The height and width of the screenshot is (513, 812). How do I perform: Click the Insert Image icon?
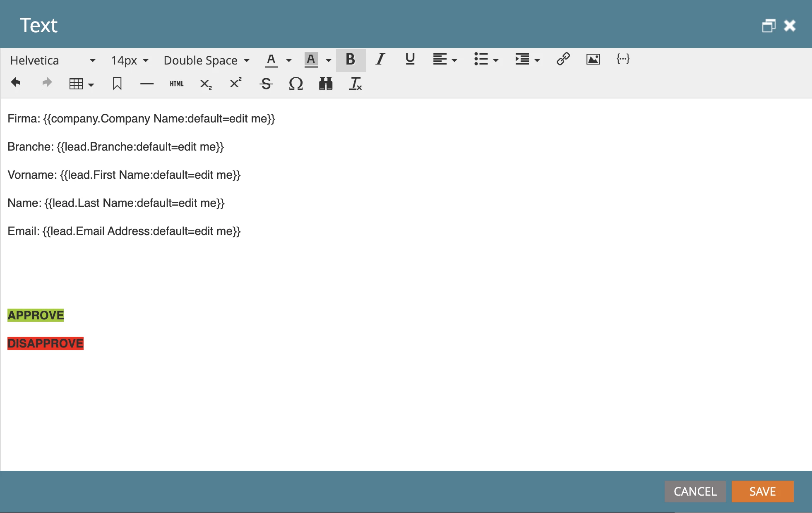pyautogui.click(x=593, y=59)
